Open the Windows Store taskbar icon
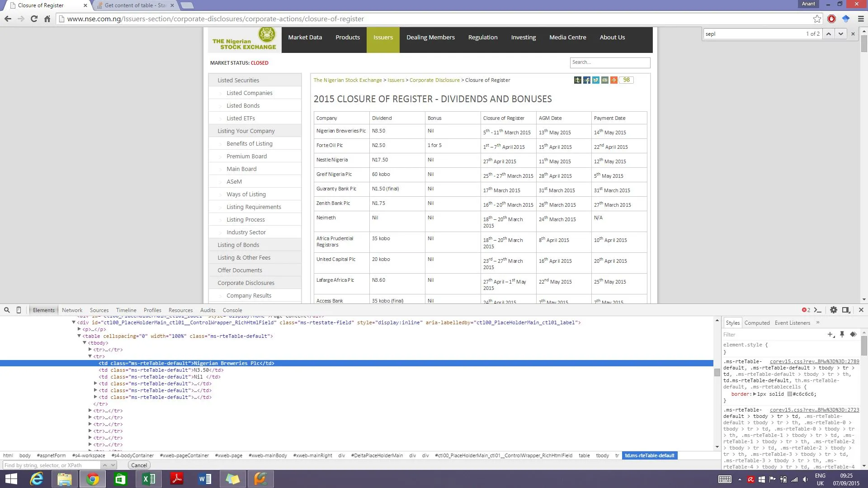The image size is (868, 488). (121, 479)
